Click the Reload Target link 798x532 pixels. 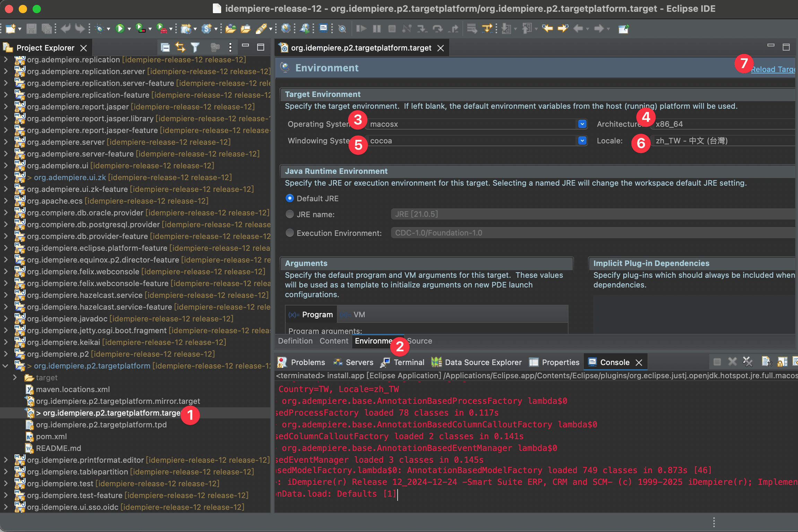pos(773,69)
